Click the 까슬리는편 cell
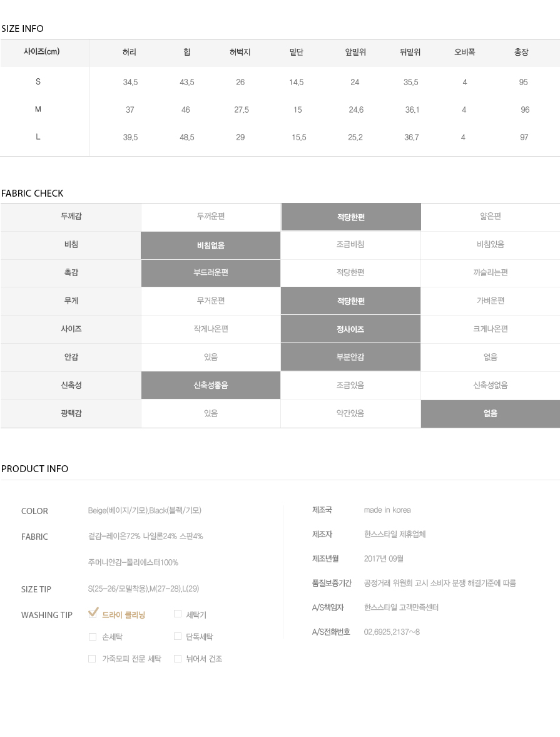The height and width of the screenshot is (737, 560). (x=491, y=273)
